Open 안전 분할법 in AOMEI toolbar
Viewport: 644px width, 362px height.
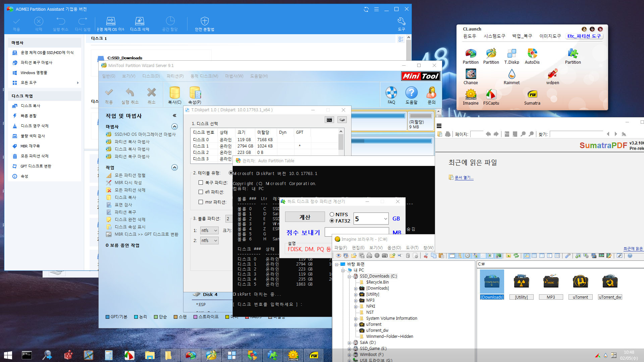(205, 24)
